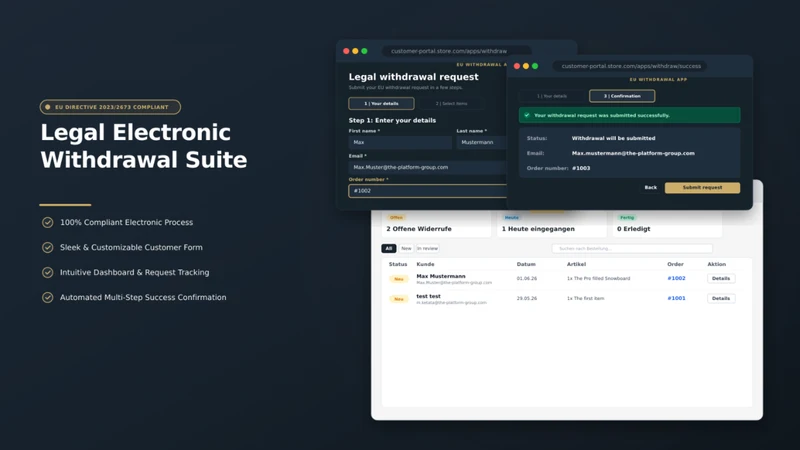This screenshot has height=450, width=800.
Task: Click checkmark icon beside 'Intuitive Dashboard & Request Tracking'
Action: click(47, 272)
